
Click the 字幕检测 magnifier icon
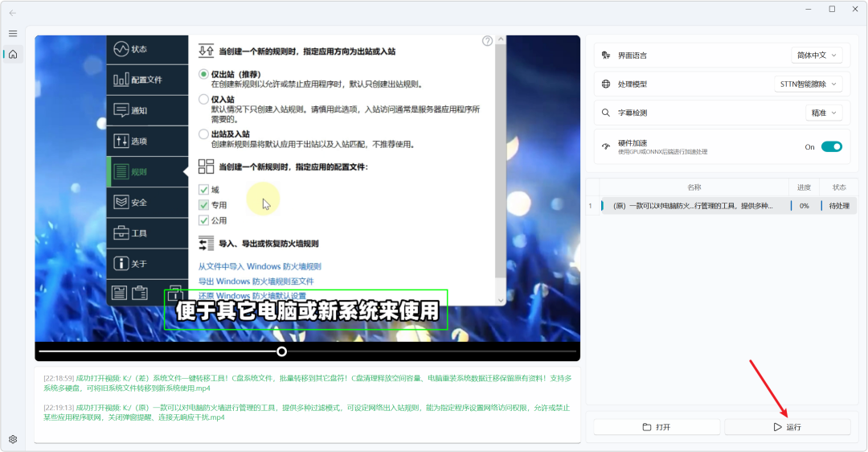(x=606, y=113)
